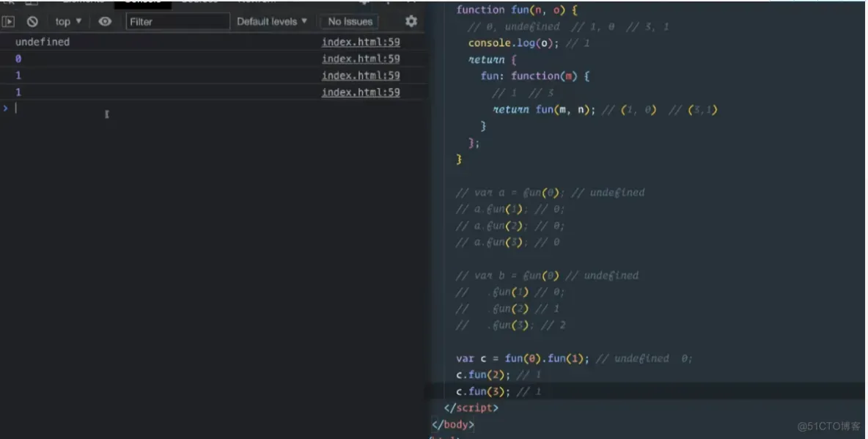Click the closing '</script>' tag
The height and width of the screenshot is (439, 868).
[471, 408]
